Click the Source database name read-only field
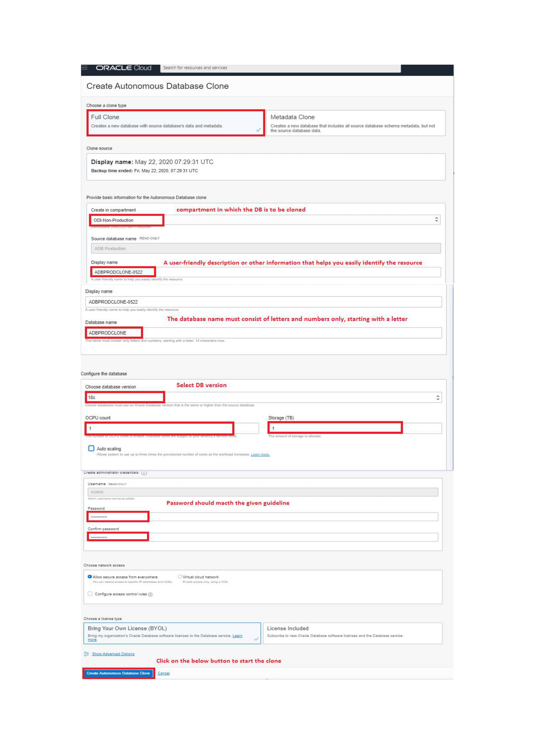Viewport: 535px width, 756px height. click(x=266, y=249)
